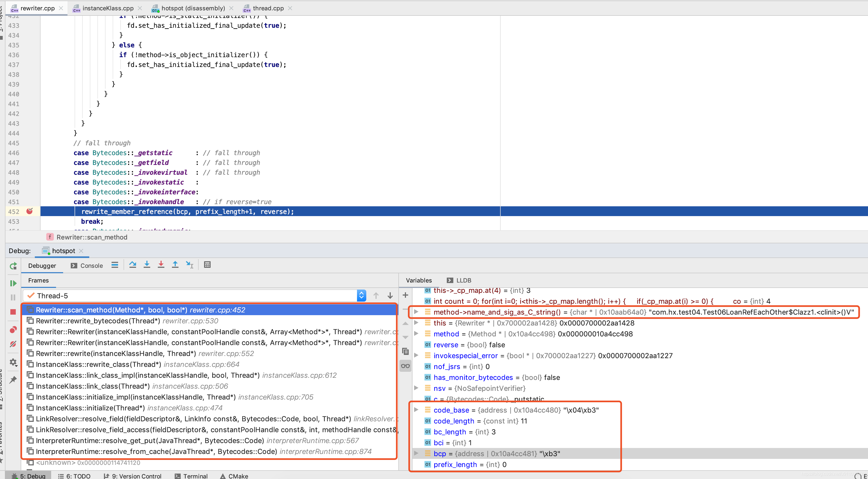Toggle the Mute Breakpoints icon

[x=13, y=344]
